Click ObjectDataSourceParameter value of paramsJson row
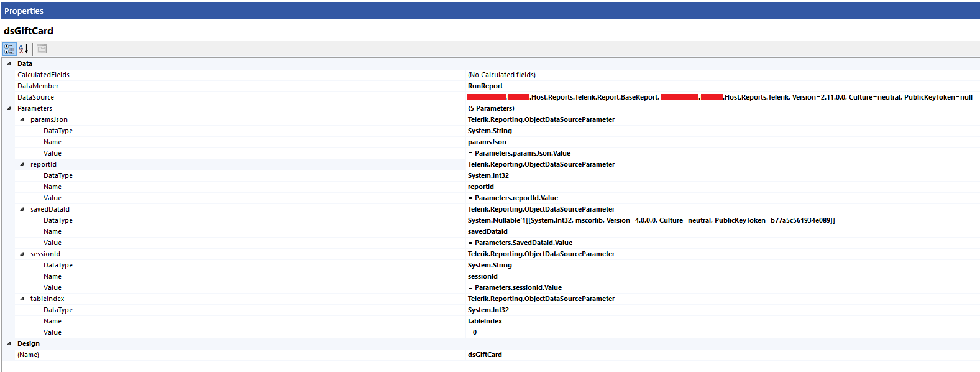Image resolution: width=980 pixels, height=372 pixels. [x=541, y=119]
